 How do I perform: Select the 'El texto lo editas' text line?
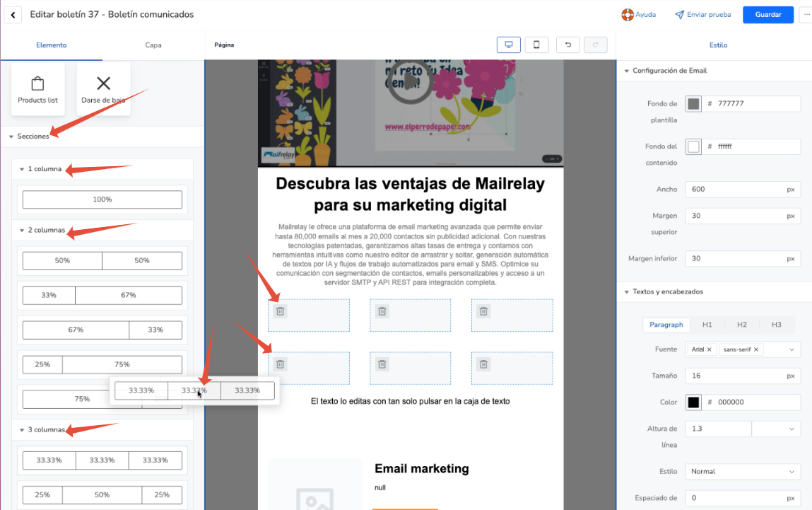point(410,401)
